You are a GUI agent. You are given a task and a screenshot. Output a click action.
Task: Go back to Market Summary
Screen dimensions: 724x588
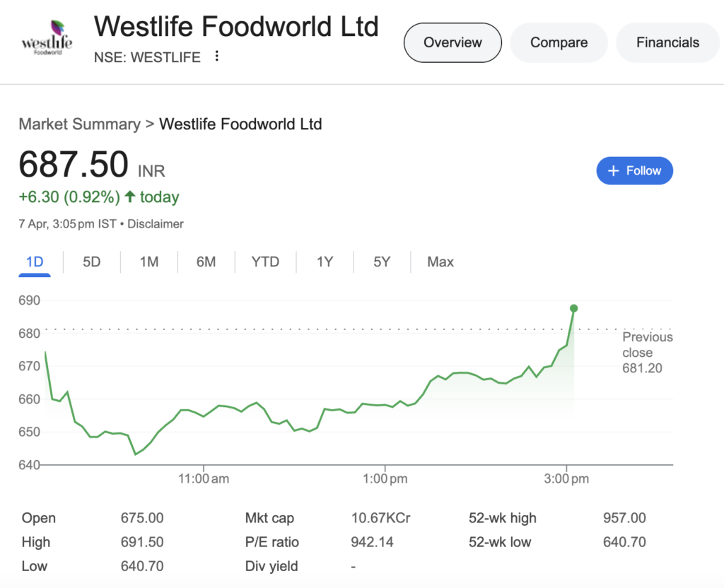(79, 124)
